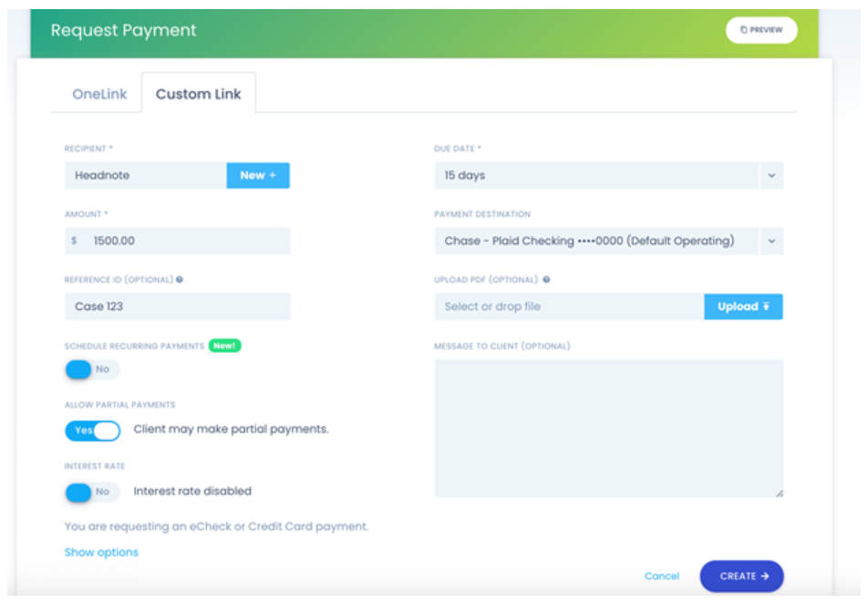
Task: Switch to the OneLink tab
Action: click(99, 94)
